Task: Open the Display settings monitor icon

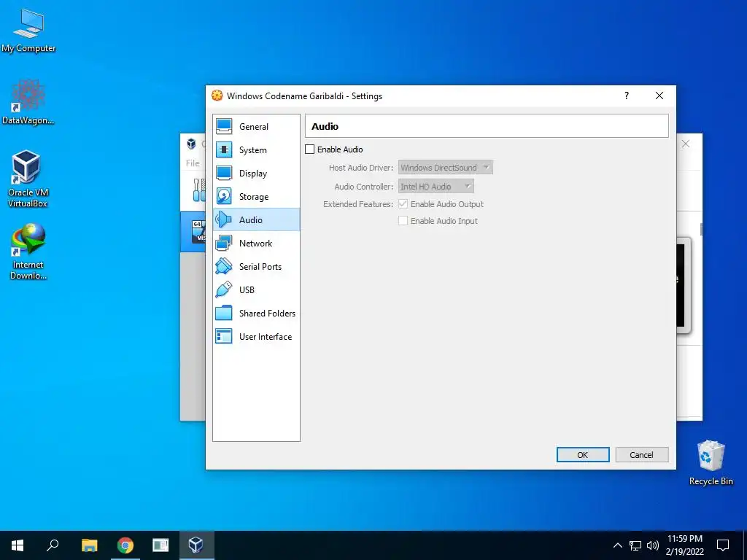Action: click(x=224, y=174)
